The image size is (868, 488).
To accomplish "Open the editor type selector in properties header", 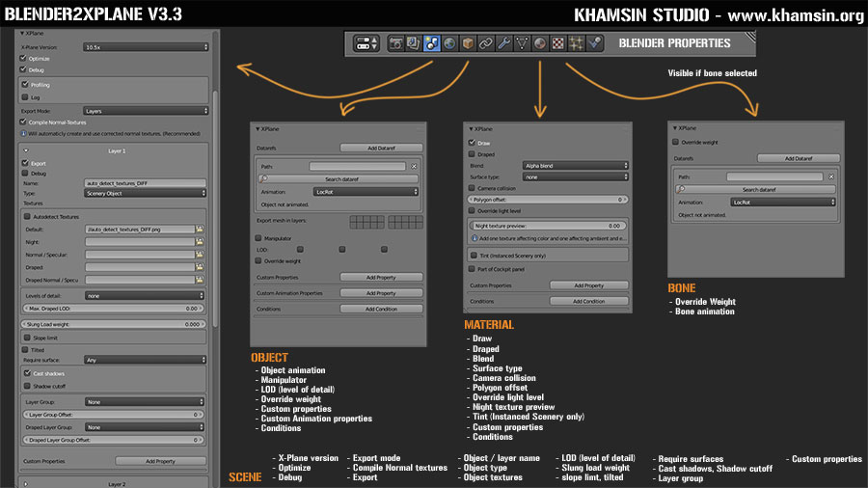I will pos(366,43).
